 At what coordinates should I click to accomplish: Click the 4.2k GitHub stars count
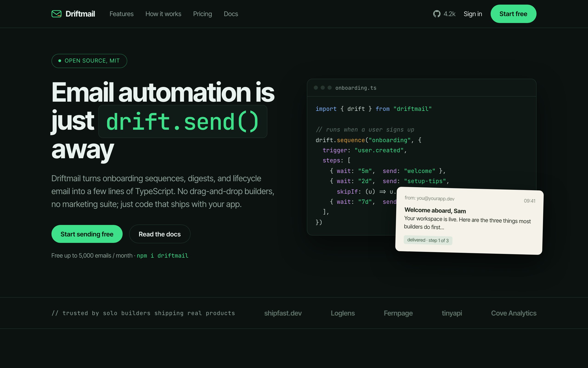point(449,14)
